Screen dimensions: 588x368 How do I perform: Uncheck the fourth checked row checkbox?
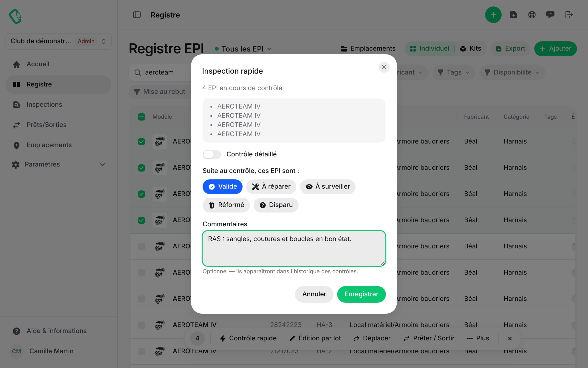tap(141, 220)
